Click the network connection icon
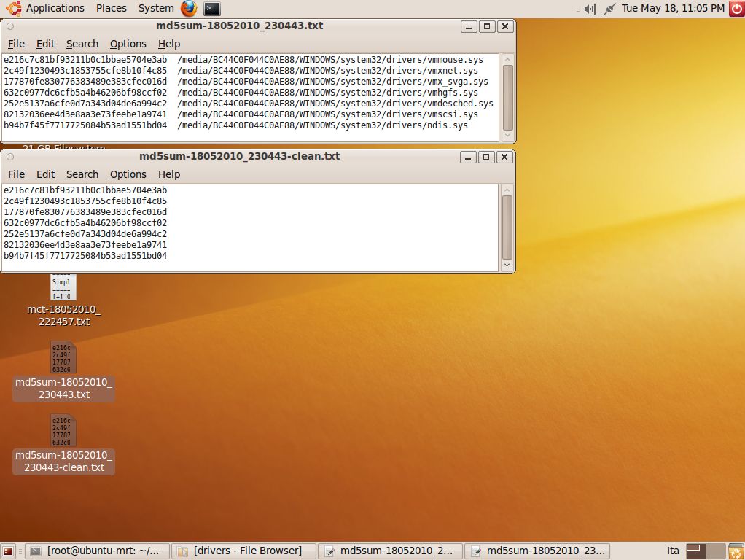Image resolution: width=745 pixels, height=560 pixels. coord(609,9)
